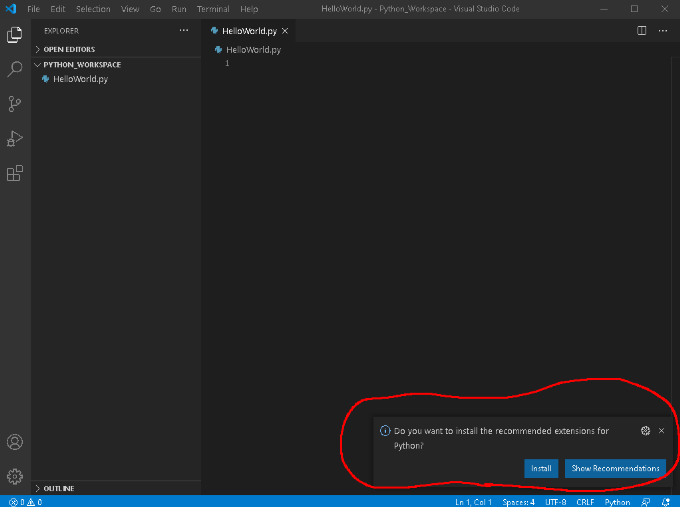Open notifications bell in status bar

click(666, 502)
